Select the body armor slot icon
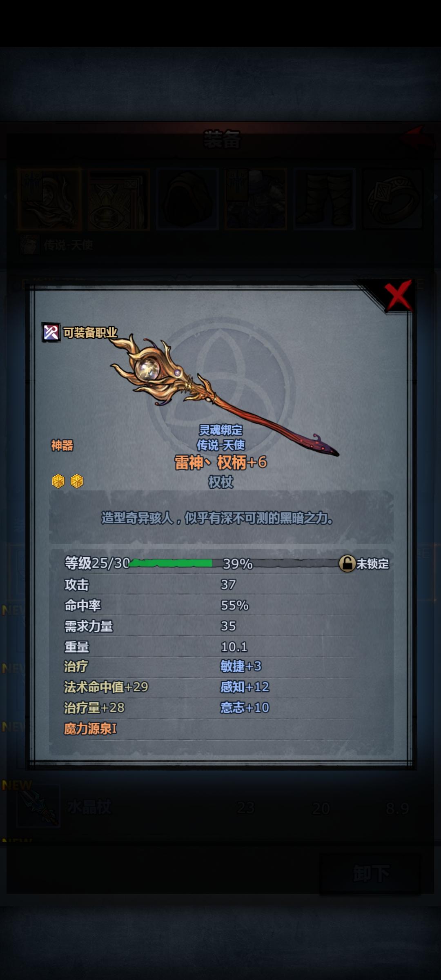Screen dimensions: 441x980 256,199
